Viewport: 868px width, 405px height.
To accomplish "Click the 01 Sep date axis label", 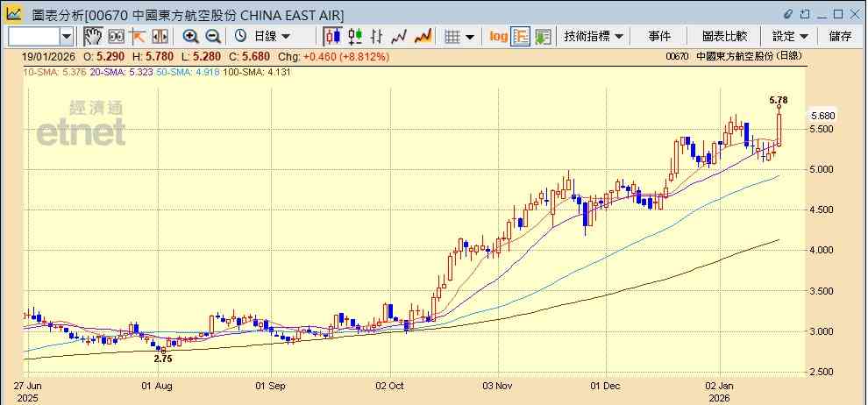I will 271,386.
